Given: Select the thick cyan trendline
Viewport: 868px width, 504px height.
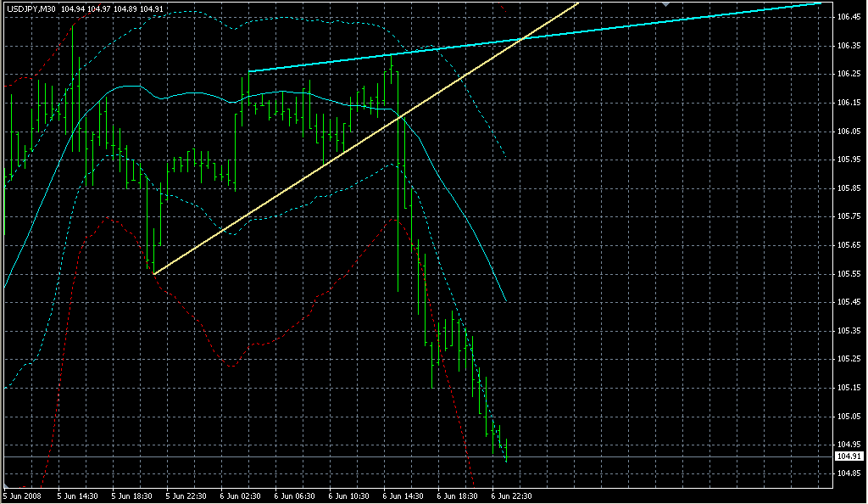Looking at the screenshot, I should [678, 21].
